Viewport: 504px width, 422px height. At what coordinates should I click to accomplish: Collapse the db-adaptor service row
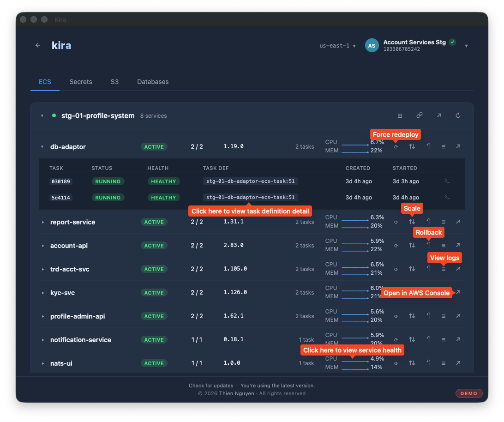click(42, 147)
